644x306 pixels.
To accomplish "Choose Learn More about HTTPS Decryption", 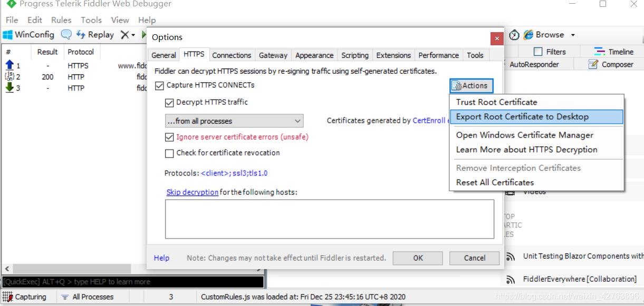I will tap(537, 150).
